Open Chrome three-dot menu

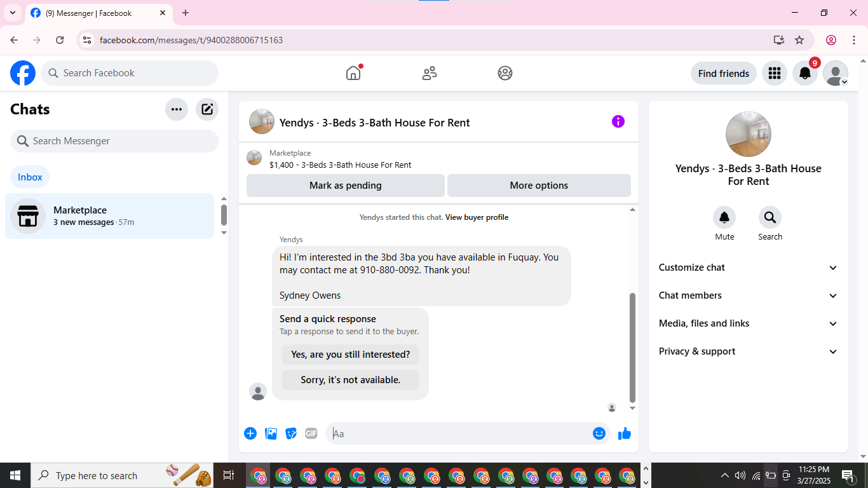(853, 40)
